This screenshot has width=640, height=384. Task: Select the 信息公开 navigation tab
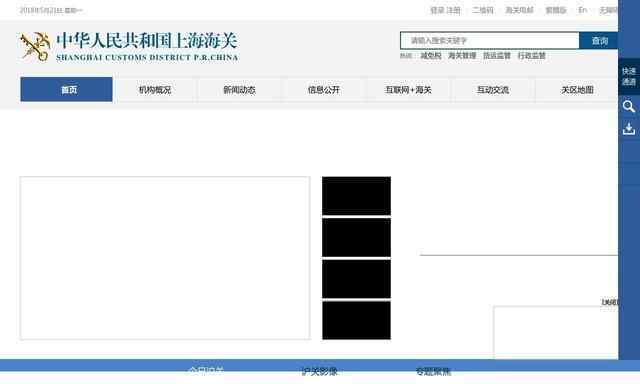(324, 90)
